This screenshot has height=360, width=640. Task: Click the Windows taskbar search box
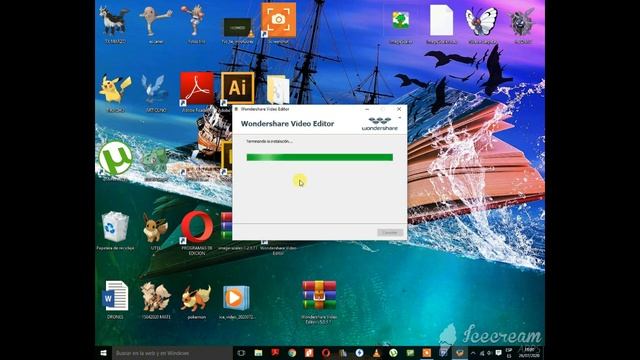(172, 353)
